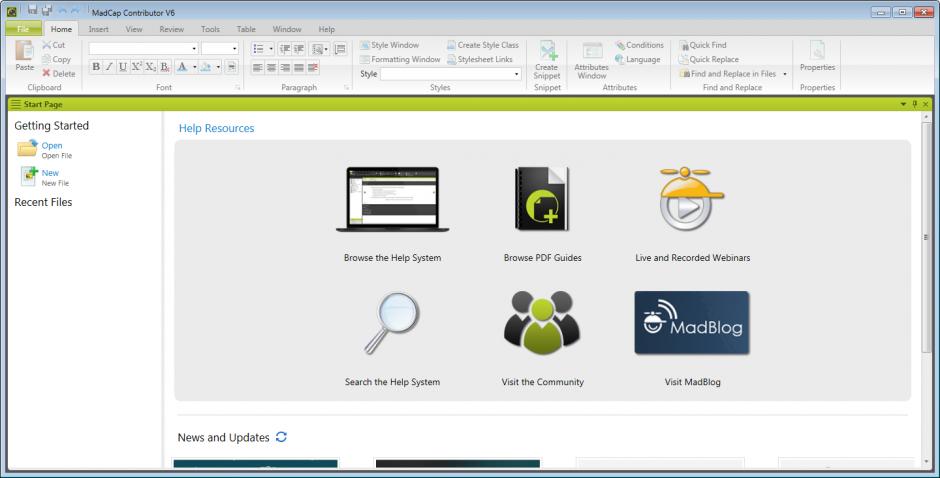Click the Save All icon in title bar
Viewport: 940px width, 478px height.
[46, 10]
